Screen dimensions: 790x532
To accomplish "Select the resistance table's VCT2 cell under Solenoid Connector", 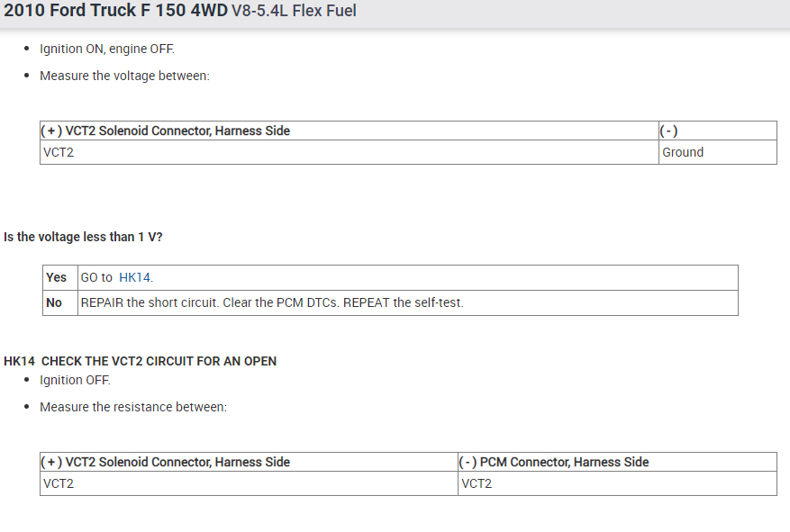I will click(59, 483).
